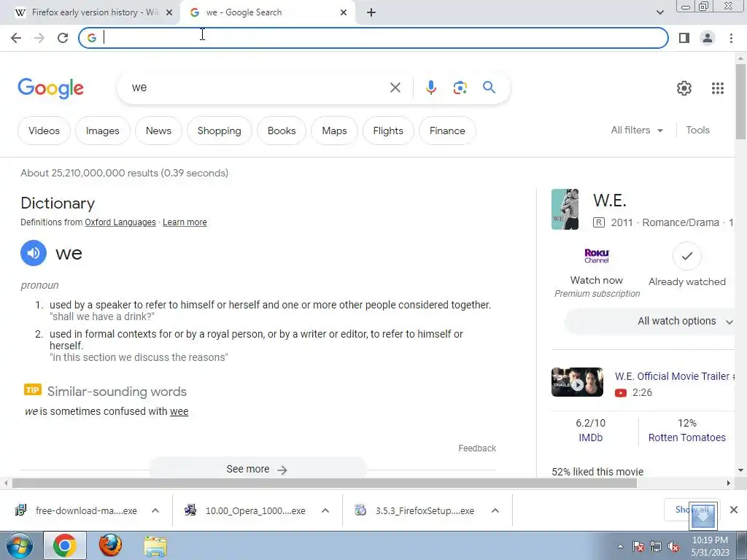Select the Videos filter
747x560 pixels.
point(44,131)
